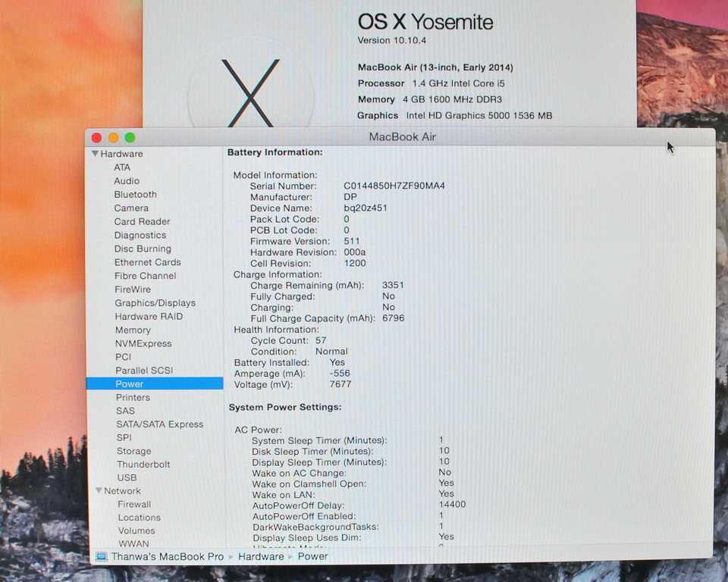Select Camera in the sidebar
Viewport: 728px width, 582px height.
click(x=131, y=208)
